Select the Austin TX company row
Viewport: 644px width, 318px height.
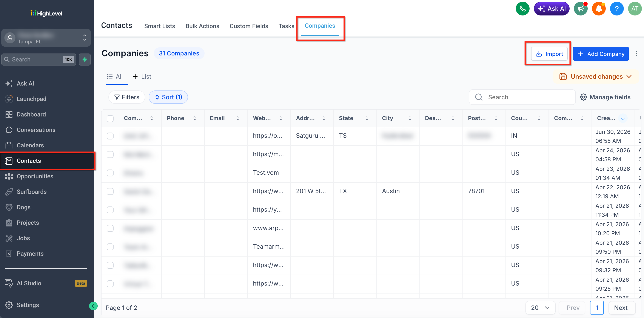click(110, 191)
